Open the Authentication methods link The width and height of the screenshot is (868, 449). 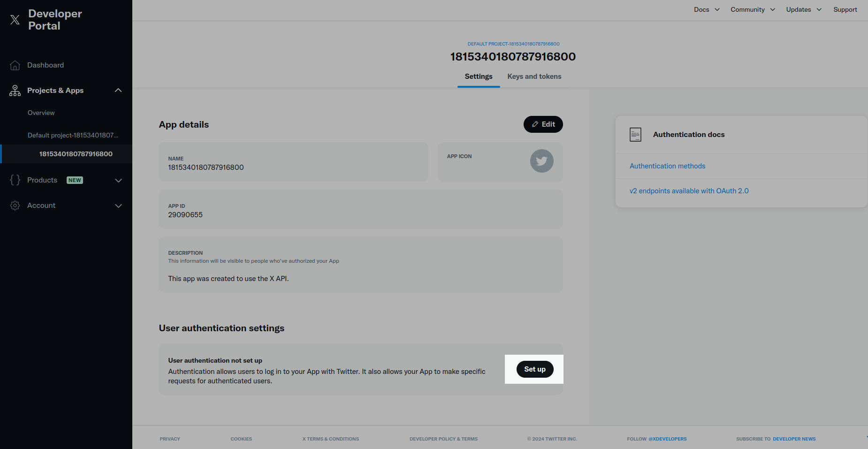667,166
